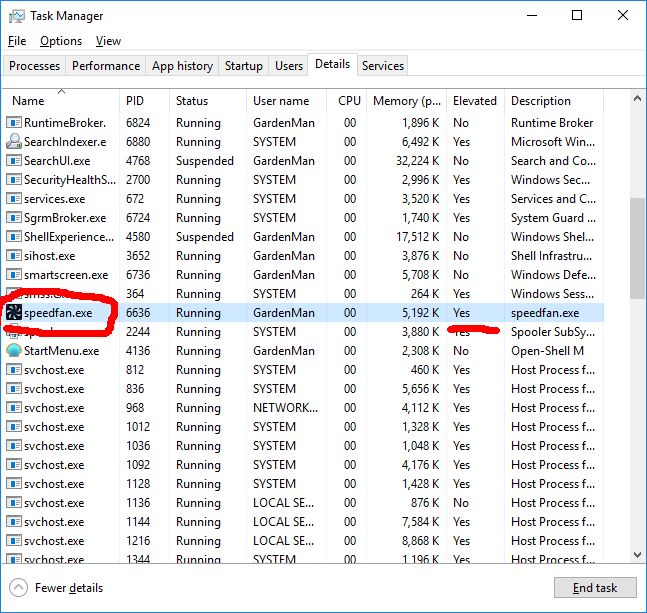The height and width of the screenshot is (613, 647).
Task: Click the SearchIndexer.e magnifier icon
Action: (x=14, y=141)
